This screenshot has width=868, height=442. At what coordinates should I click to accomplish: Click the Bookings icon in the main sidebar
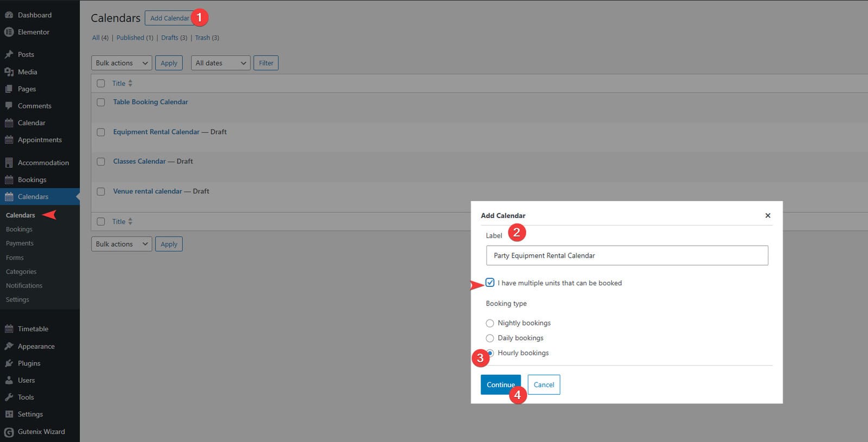point(9,180)
